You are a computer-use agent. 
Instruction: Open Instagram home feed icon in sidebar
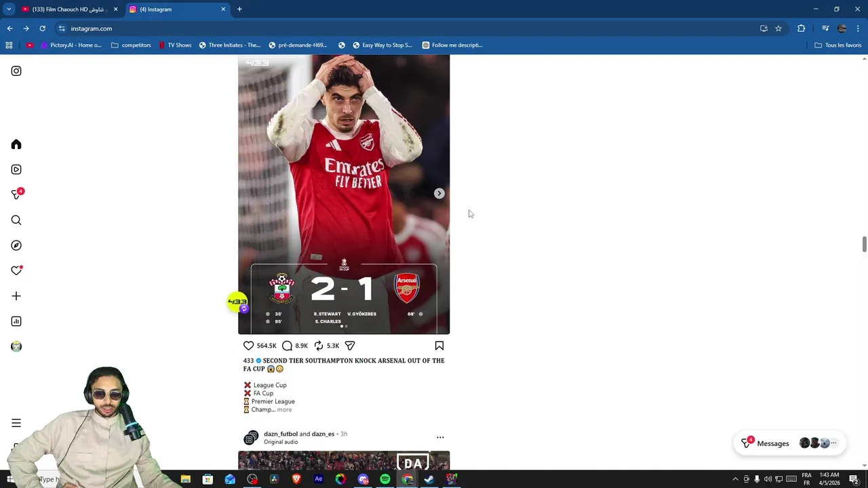[16, 144]
